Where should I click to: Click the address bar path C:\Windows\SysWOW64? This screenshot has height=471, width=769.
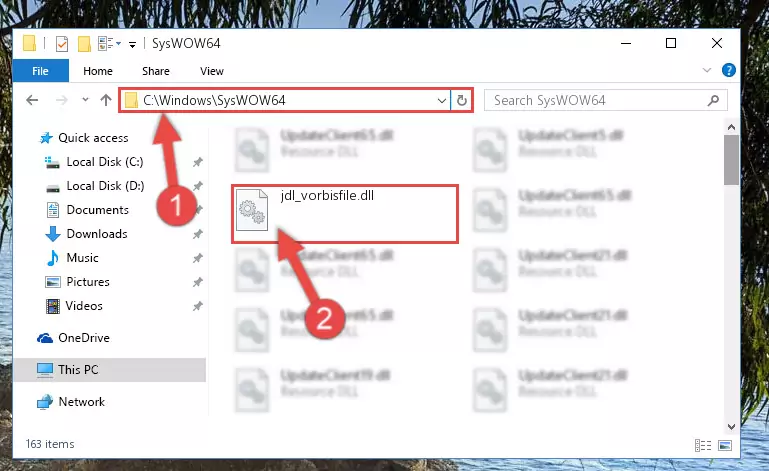pyautogui.click(x=214, y=100)
